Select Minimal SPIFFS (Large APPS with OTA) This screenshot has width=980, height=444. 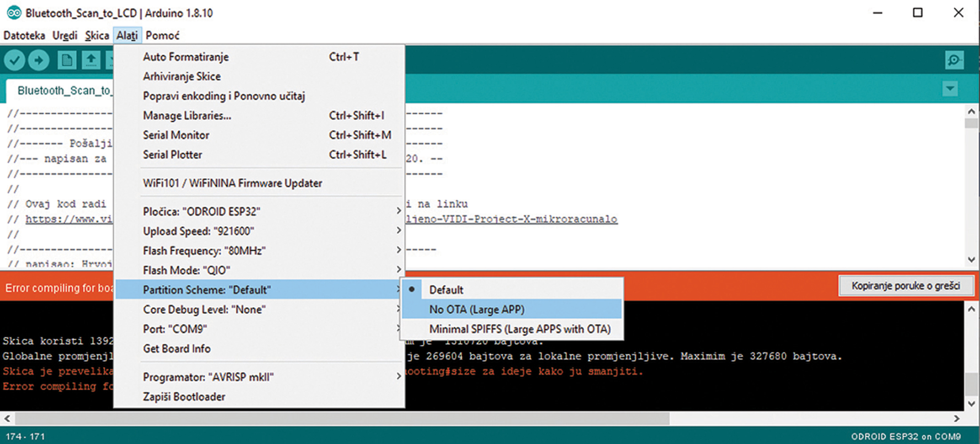520,329
